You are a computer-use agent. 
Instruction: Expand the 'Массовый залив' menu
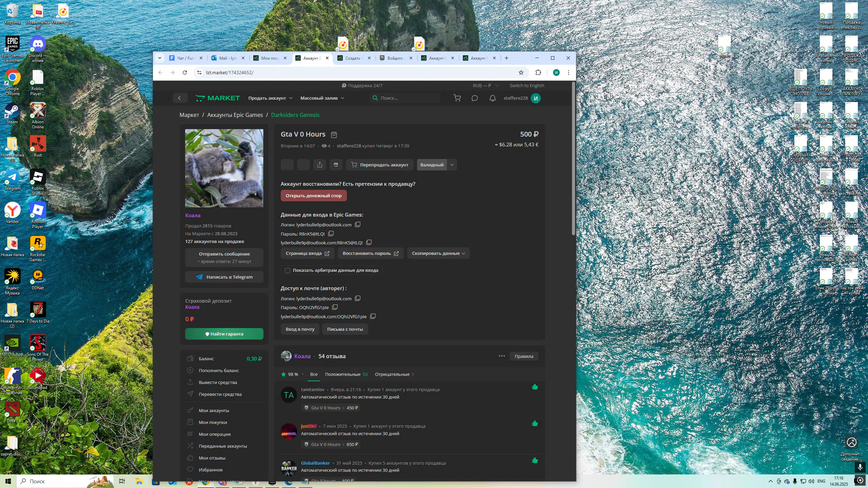pos(322,98)
